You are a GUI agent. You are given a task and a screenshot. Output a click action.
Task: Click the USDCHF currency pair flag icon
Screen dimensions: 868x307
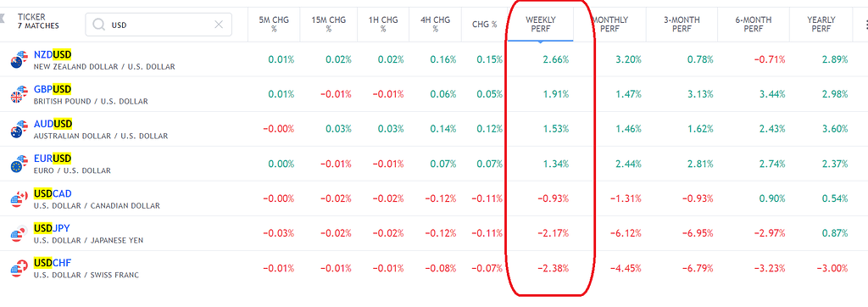[x=19, y=268]
